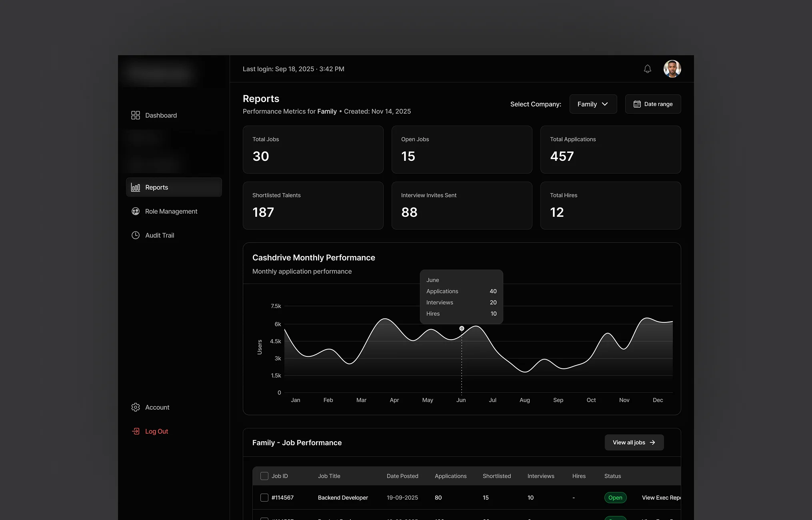Image resolution: width=812 pixels, height=520 pixels.
Task: Click the Applications row in June tooltip
Action: tap(461, 291)
